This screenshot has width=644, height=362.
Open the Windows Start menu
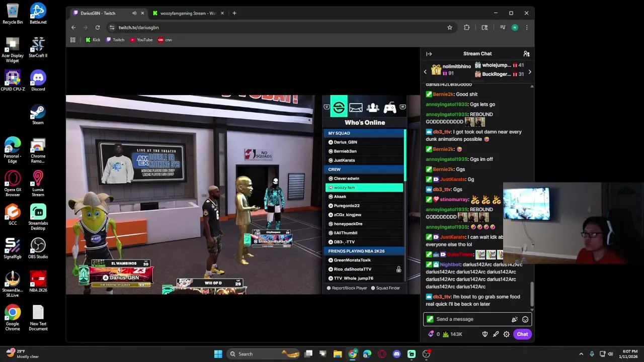(x=218, y=354)
